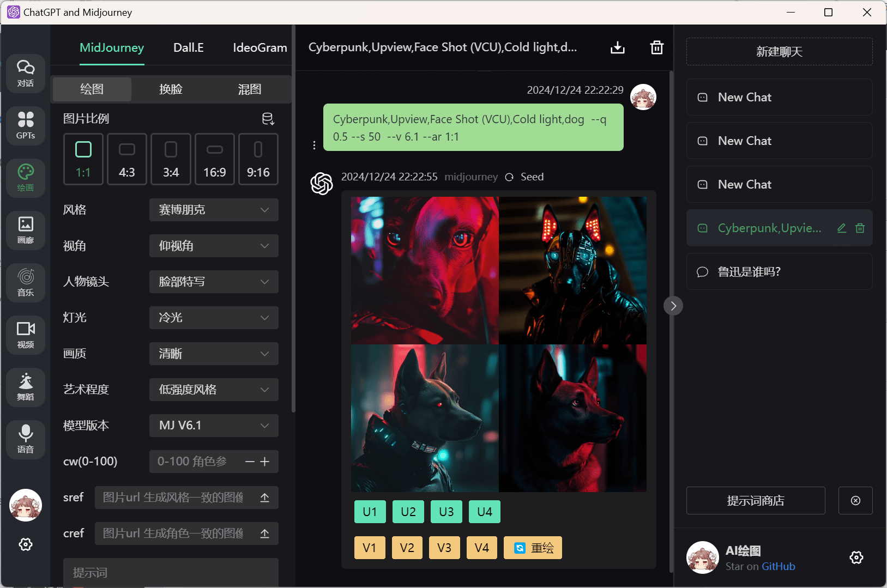Expand the 风格 style dropdown

pos(214,210)
